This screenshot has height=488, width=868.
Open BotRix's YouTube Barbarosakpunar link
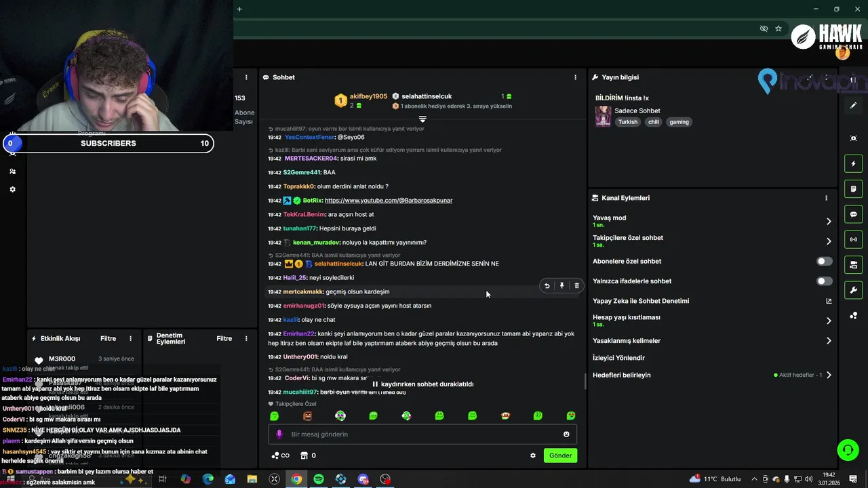[389, 201]
